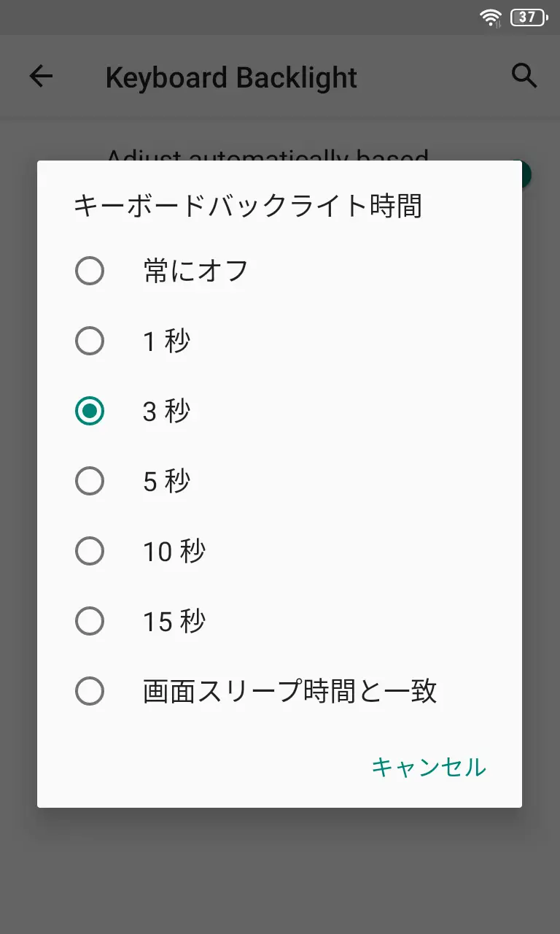Click the 10 秒 option text
The height and width of the screenshot is (934, 560).
tap(174, 552)
